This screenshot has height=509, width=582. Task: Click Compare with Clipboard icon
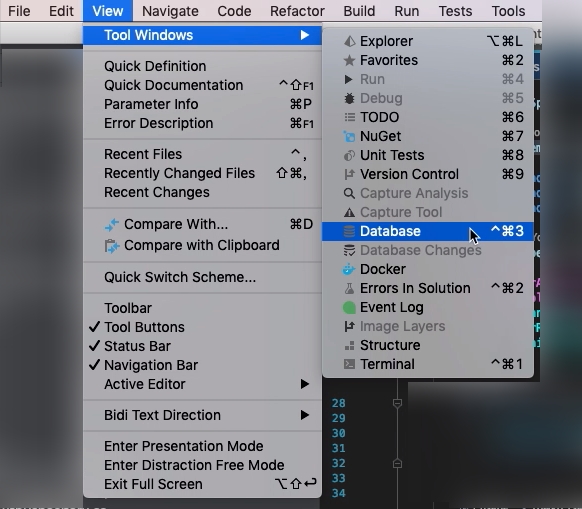click(112, 246)
